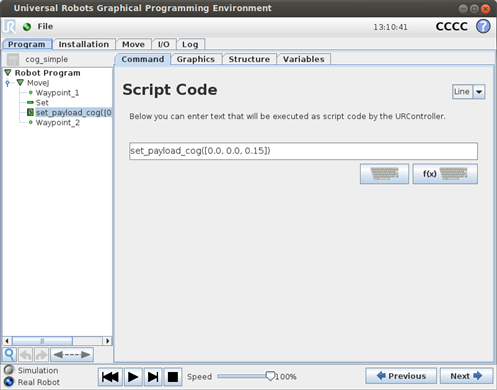Viewport: 497px width, 390px height.
Task: Select the MoveJ tree label
Action: [x=38, y=83]
